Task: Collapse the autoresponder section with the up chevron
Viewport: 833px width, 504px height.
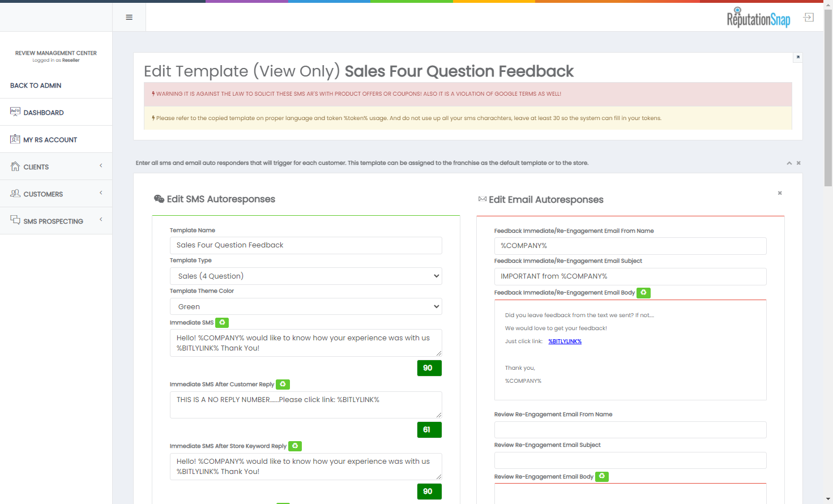Action: [789, 163]
